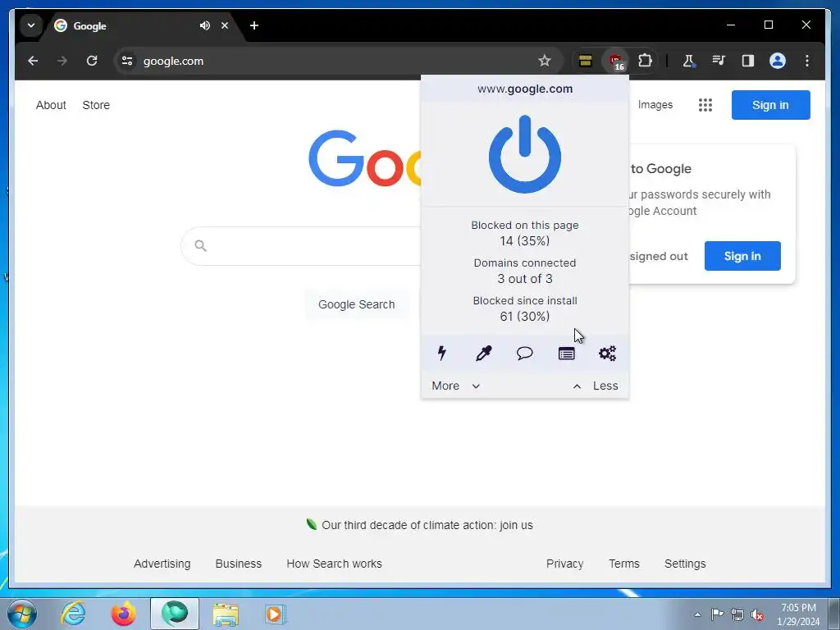
Task: Click the www.google.com popup header
Action: coord(525,89)
